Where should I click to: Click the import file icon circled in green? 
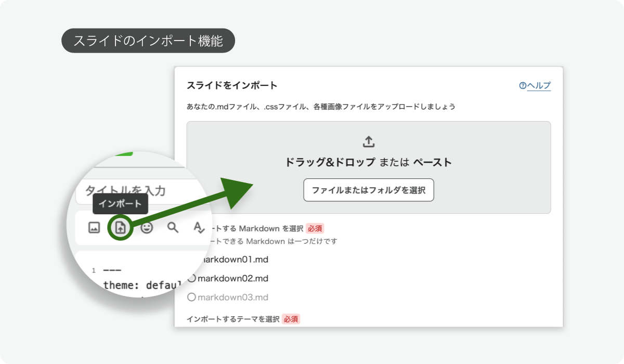pos(121,227)
